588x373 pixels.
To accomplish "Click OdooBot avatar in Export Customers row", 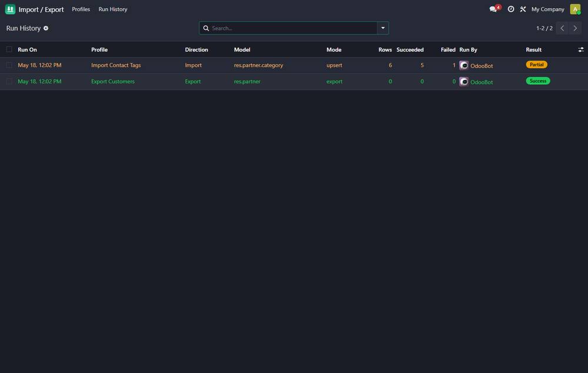I will click(x=464, y=81).
